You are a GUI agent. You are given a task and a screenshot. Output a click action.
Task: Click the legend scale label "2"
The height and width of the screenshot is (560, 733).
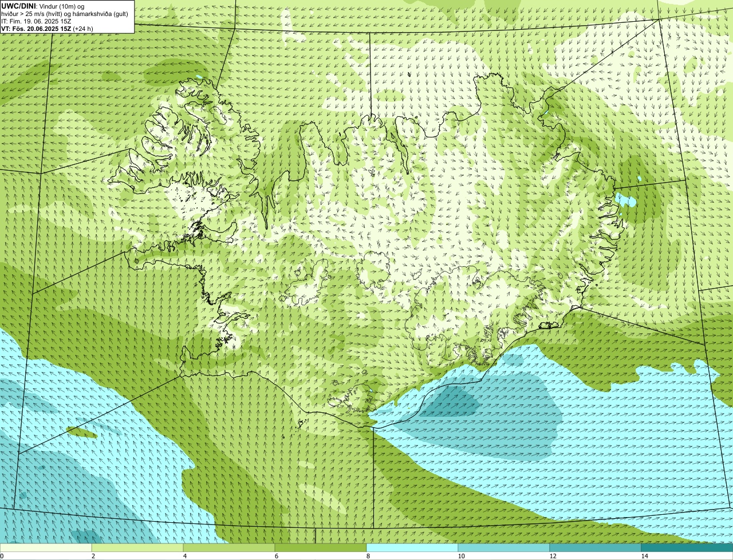tap(93, 556)
